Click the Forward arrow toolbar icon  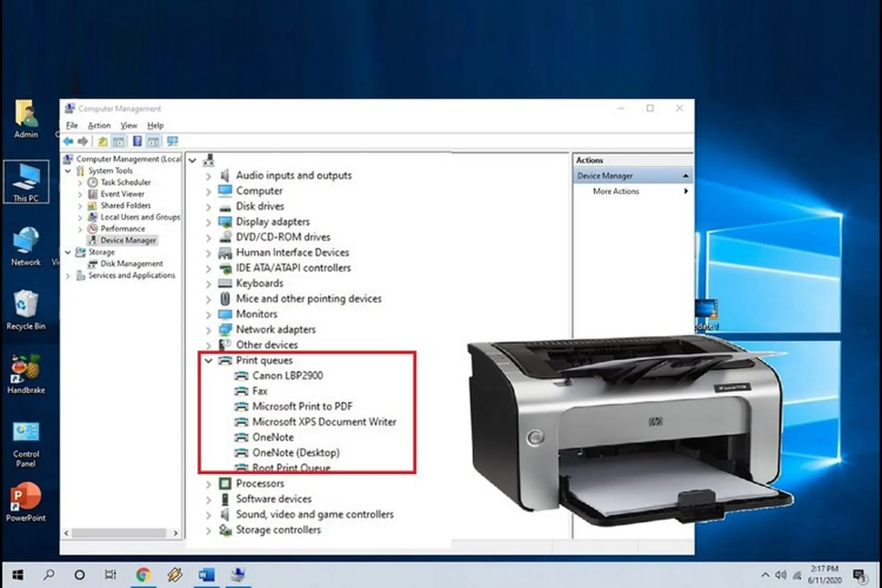point(83,141)
